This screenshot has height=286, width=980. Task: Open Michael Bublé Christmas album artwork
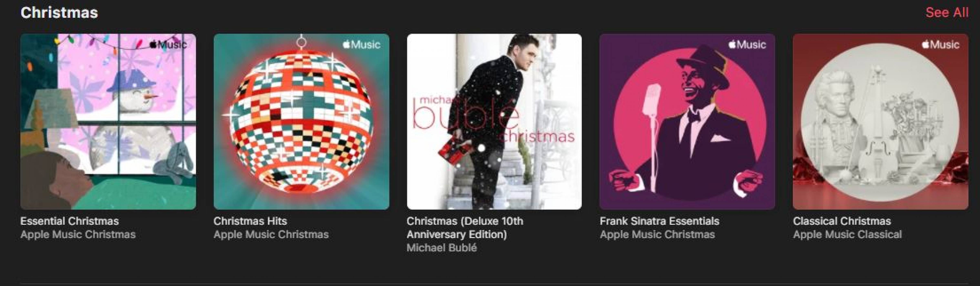pos(494,122)
